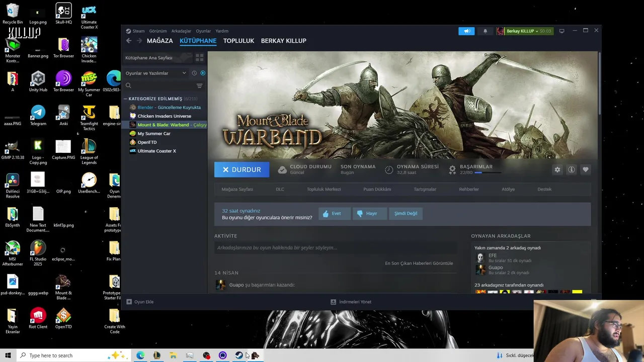644x362 pixels.
Task: Open İndirmeleri Yönet downloads manager
Action: pyautogui.click(x=351, y=302)
